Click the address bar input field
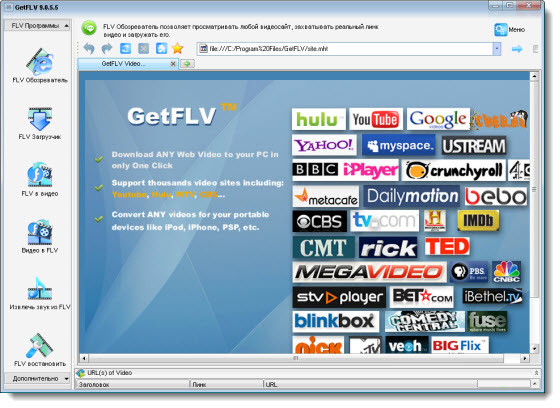The width and height of the screenshot is (560, 408). [x=345, y=49]
